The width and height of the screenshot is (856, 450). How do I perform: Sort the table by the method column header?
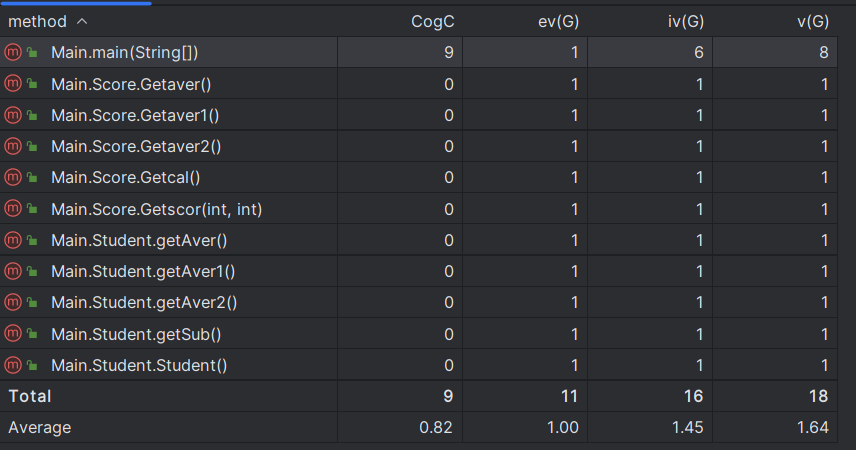(x=37, y=21)
